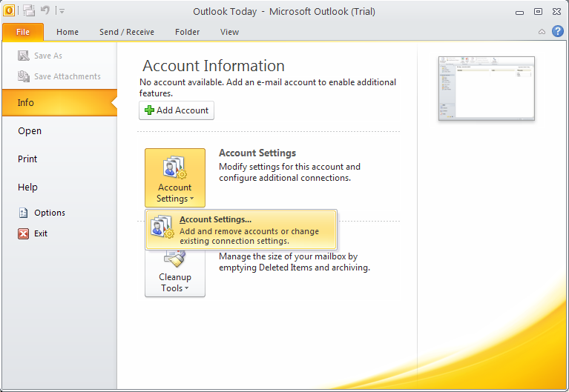This screenshot has height=392, width=569.
Task: Select Info in the backstage sidebar
Action: tap(59, 102)
